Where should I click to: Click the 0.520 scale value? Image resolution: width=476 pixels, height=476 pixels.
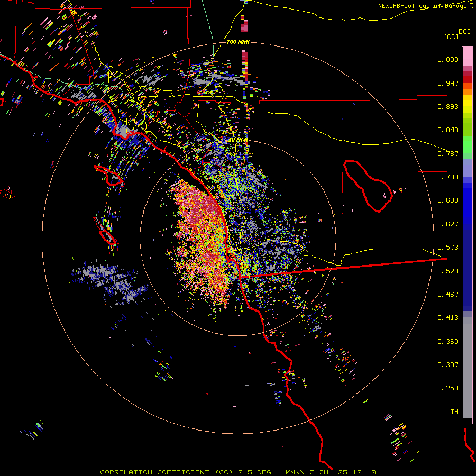point(448,271)
